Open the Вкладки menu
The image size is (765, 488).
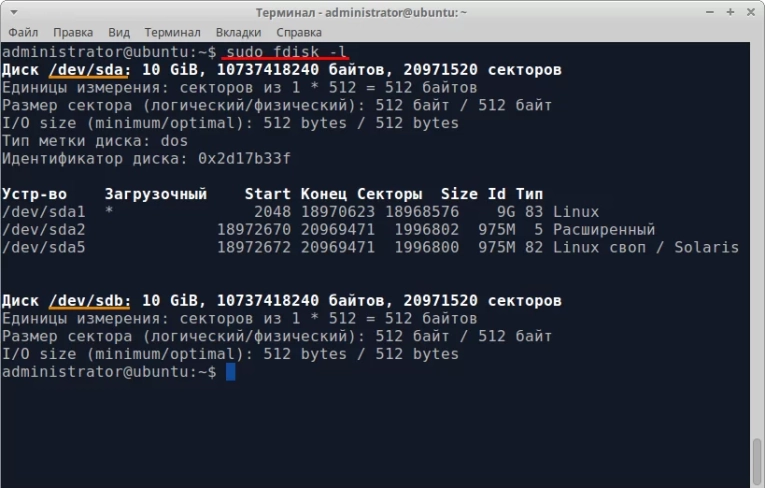click(238, 32)
